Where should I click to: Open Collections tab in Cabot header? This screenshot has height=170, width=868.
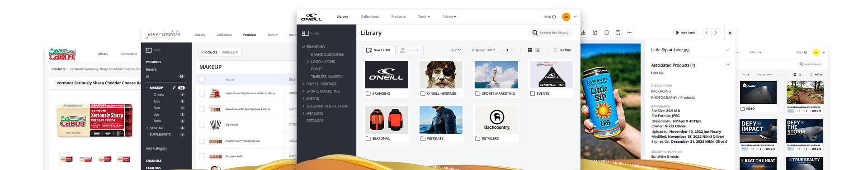pyautogui.click(x=129, y=54)
